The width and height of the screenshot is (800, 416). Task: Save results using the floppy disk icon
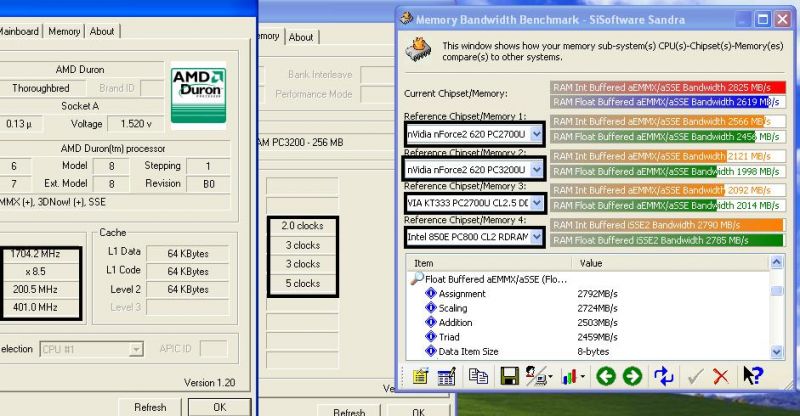509,377
